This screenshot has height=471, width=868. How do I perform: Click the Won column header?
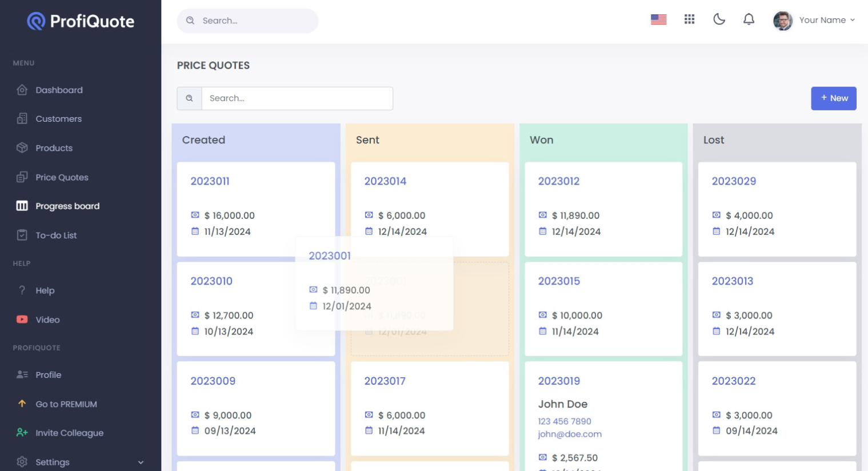point(541,140)
